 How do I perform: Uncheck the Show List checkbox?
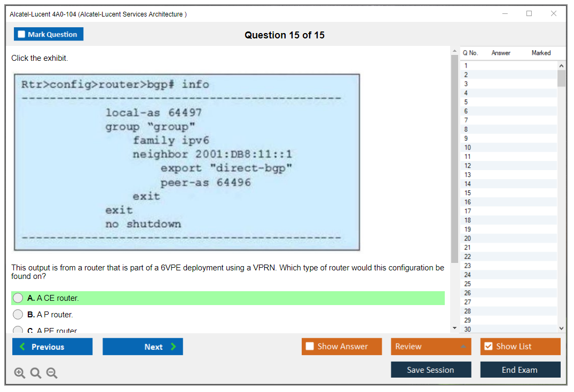(488, 347)
